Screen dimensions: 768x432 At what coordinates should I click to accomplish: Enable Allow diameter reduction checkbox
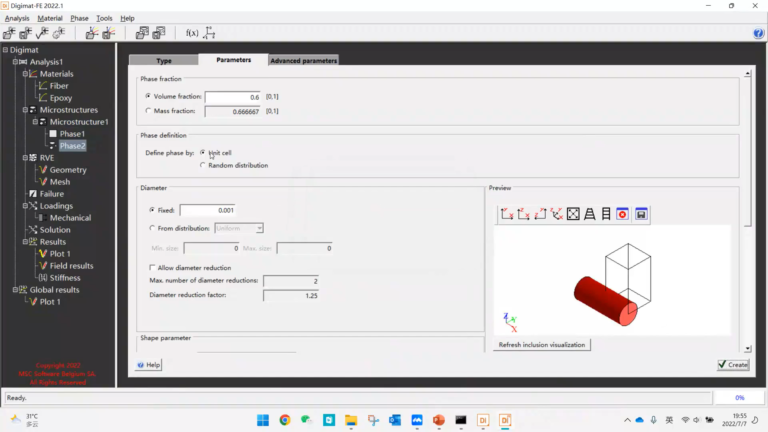coord(152,268)
